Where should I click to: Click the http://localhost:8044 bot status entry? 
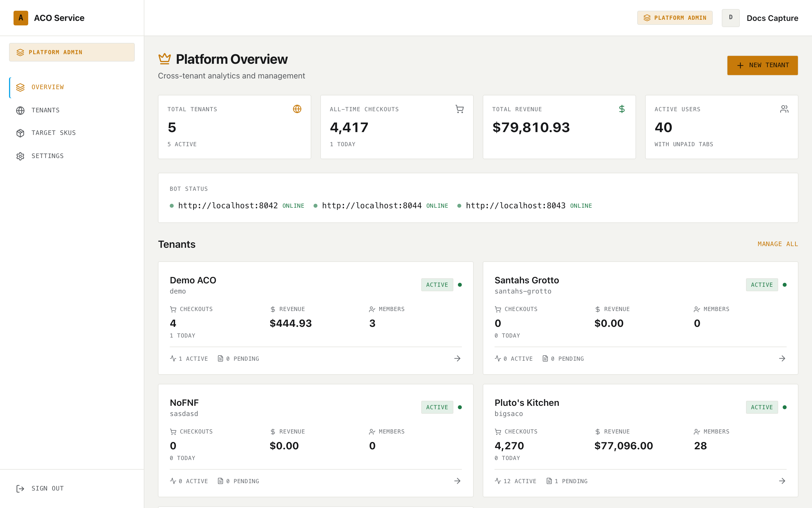(x=381, y=206)
